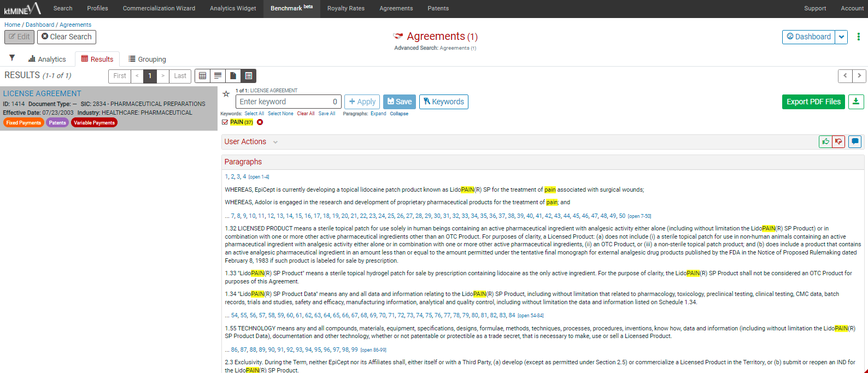Open the LICENSE AGREEMENT result title
The width and height of the screenshot is (868, 373).
[42, 93]
